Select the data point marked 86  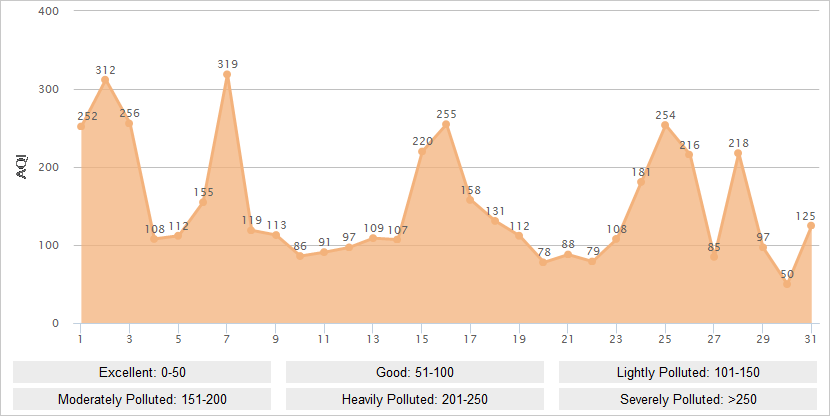[300, 256]
